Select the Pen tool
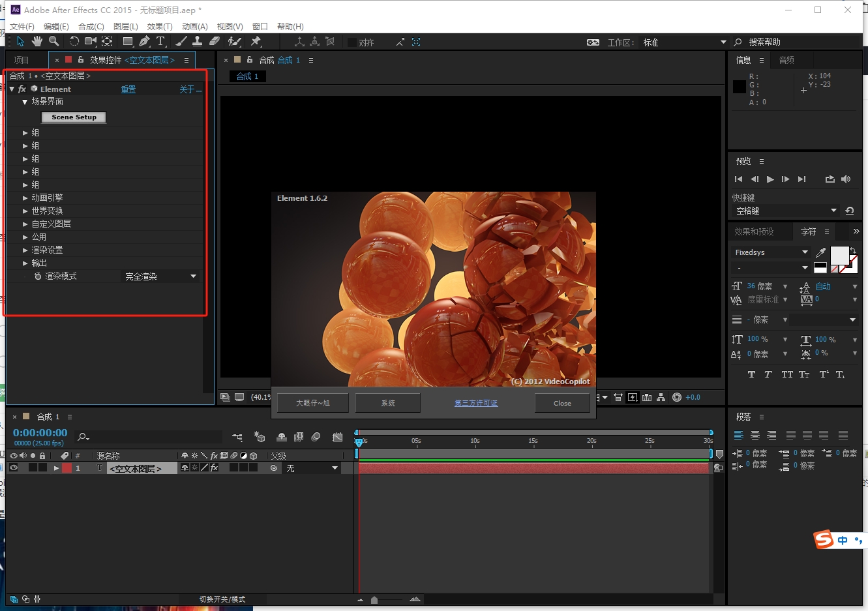 (145, 42)
